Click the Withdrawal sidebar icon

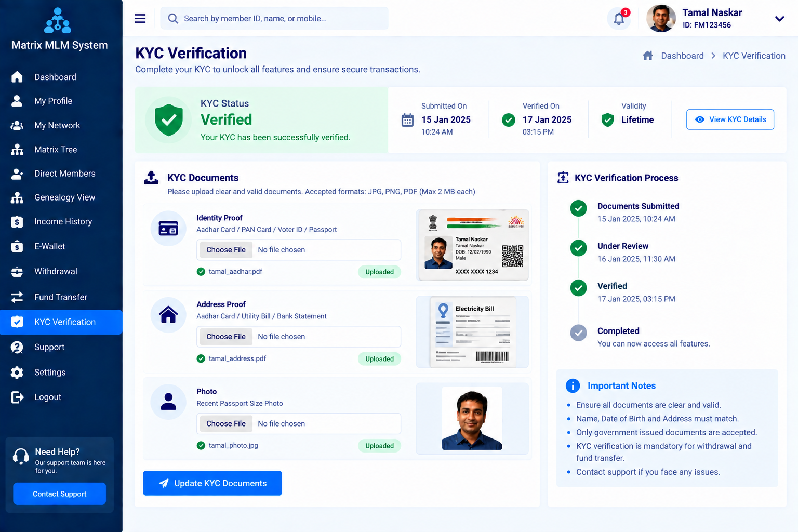(x=17, y=272)
